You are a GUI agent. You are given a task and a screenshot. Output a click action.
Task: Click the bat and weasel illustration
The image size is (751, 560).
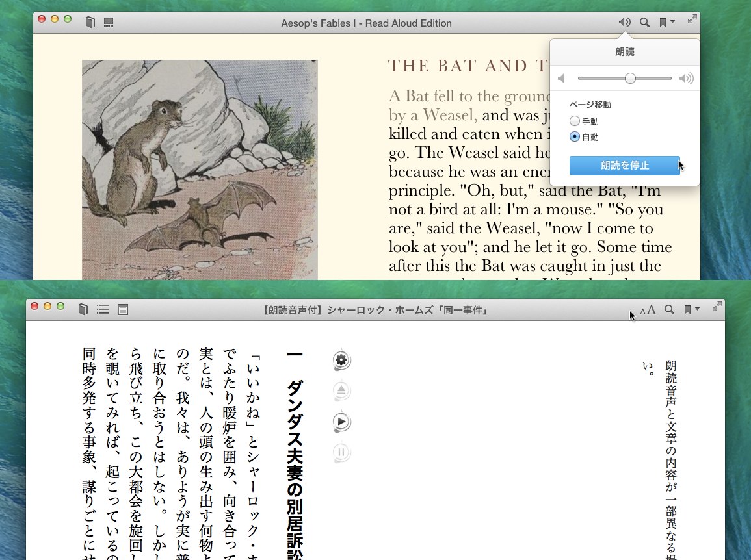coord(200,170)
